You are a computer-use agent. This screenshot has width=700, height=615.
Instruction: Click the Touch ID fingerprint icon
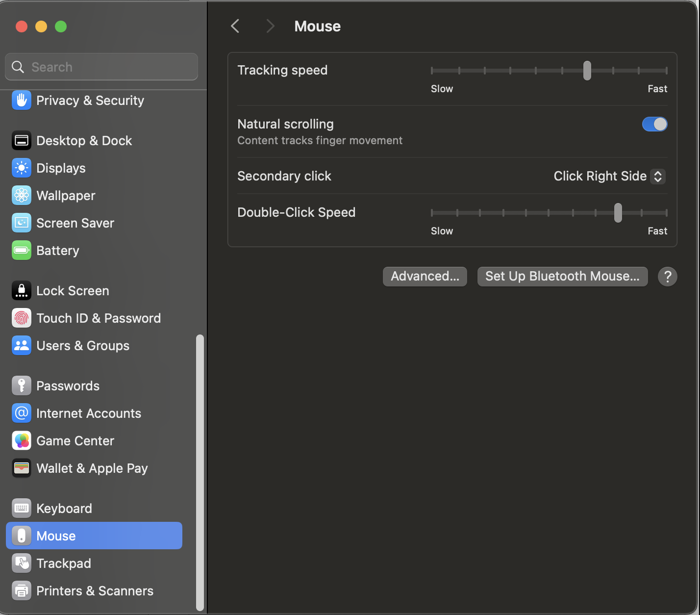(x=22, y=318)
